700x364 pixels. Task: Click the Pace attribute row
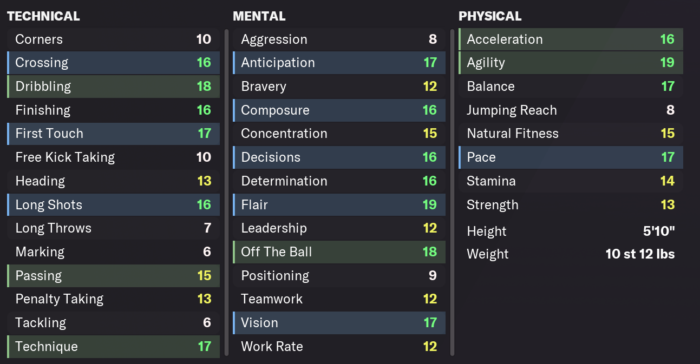point(571,157)
